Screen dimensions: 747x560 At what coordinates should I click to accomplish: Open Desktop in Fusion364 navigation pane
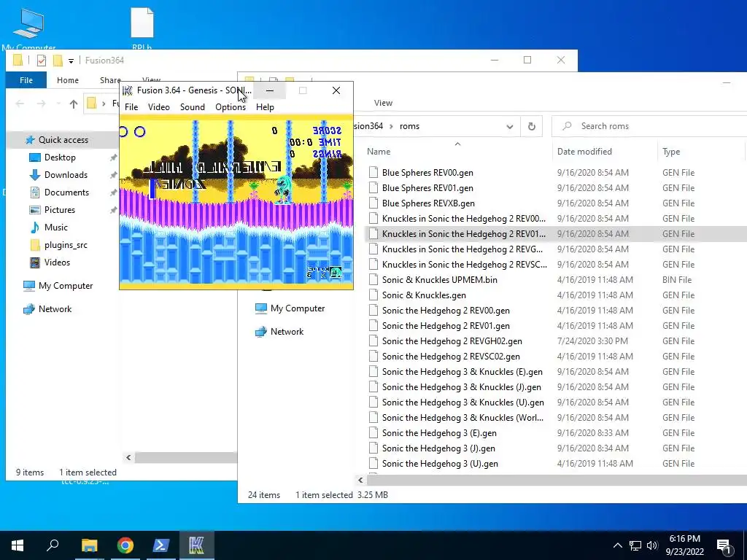click(60, 157)
